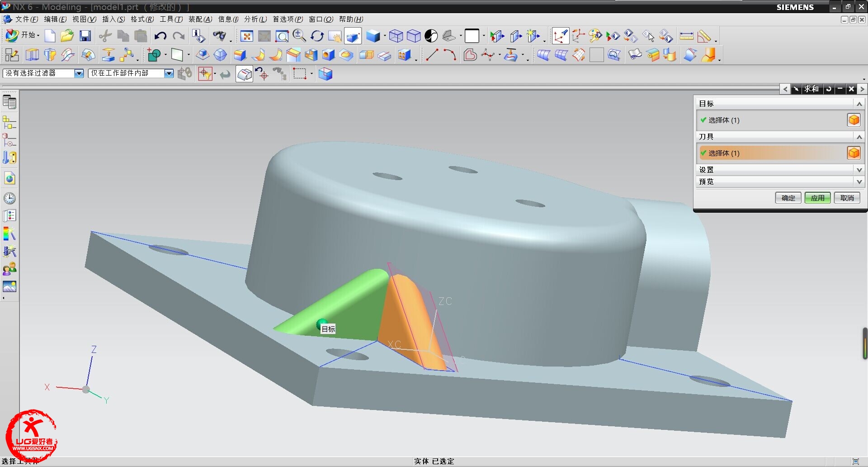Activate the Zoom in/out magnifier tool
Image resolution: width=868 pixels, height=467 pixels.
pos(299,36)
